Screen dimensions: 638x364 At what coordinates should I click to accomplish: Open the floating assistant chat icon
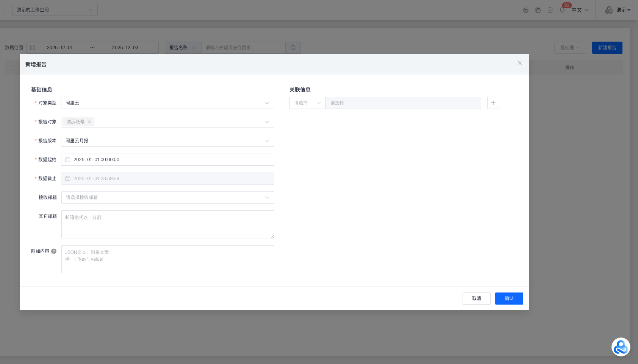[x=621, y=347]
